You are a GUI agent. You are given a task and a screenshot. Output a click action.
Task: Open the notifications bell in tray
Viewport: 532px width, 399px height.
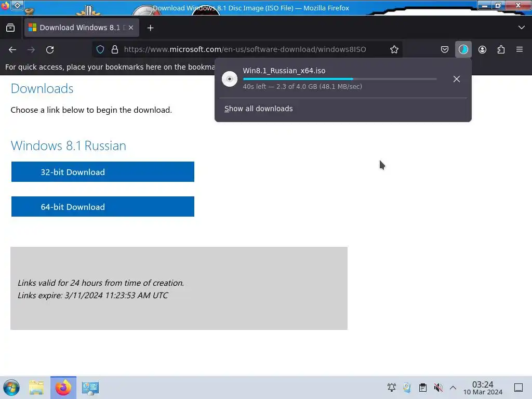392,388
